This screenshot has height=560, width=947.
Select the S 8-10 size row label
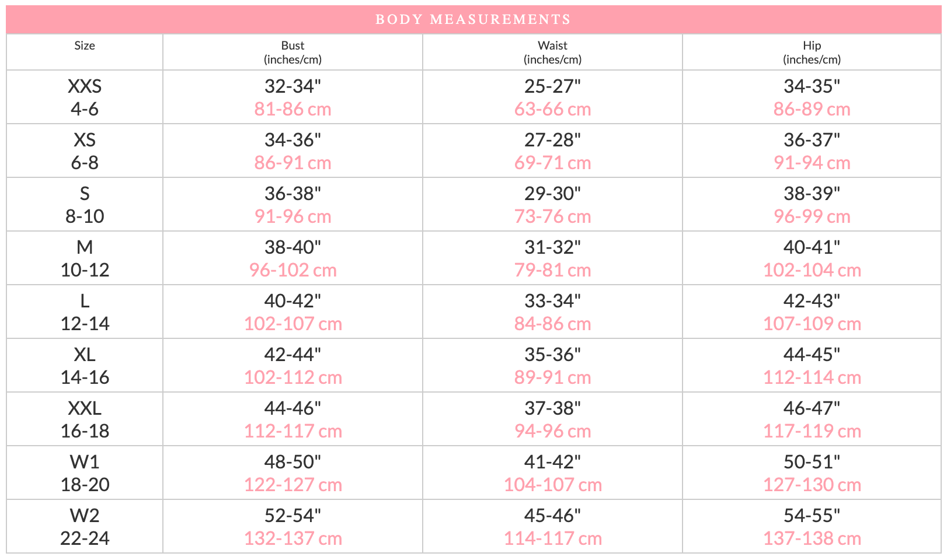(85, 205)
